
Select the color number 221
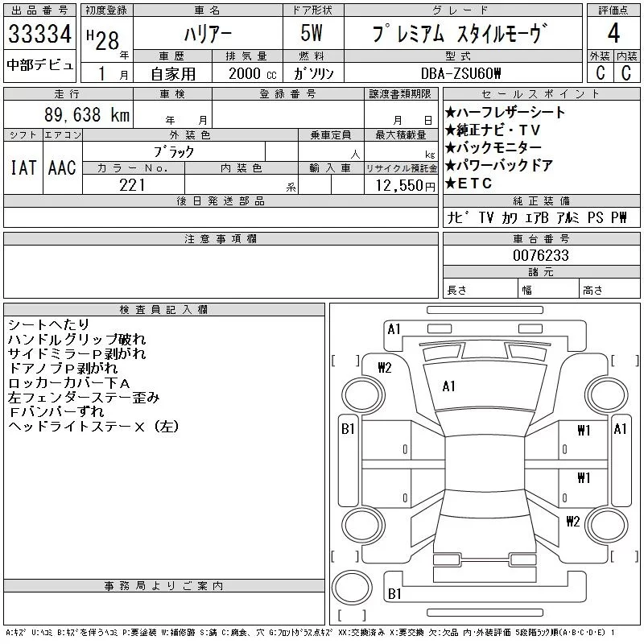(132, 184)
